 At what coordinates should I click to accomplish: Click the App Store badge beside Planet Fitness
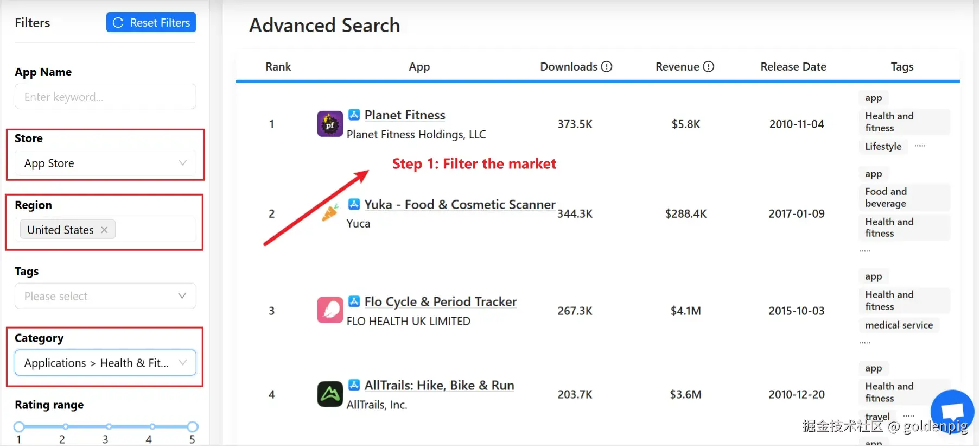(x=354, y=115)
